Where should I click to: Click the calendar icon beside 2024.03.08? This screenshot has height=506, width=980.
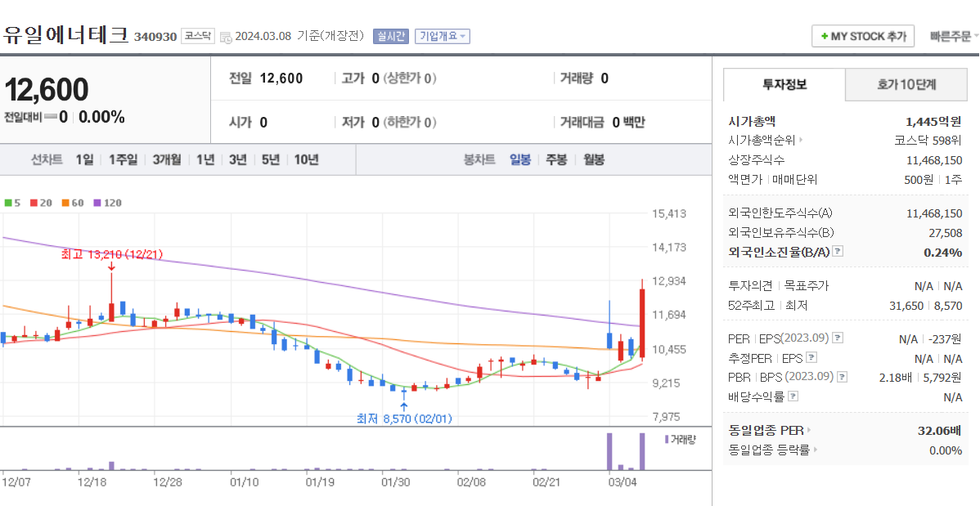[x=226, y=37]
